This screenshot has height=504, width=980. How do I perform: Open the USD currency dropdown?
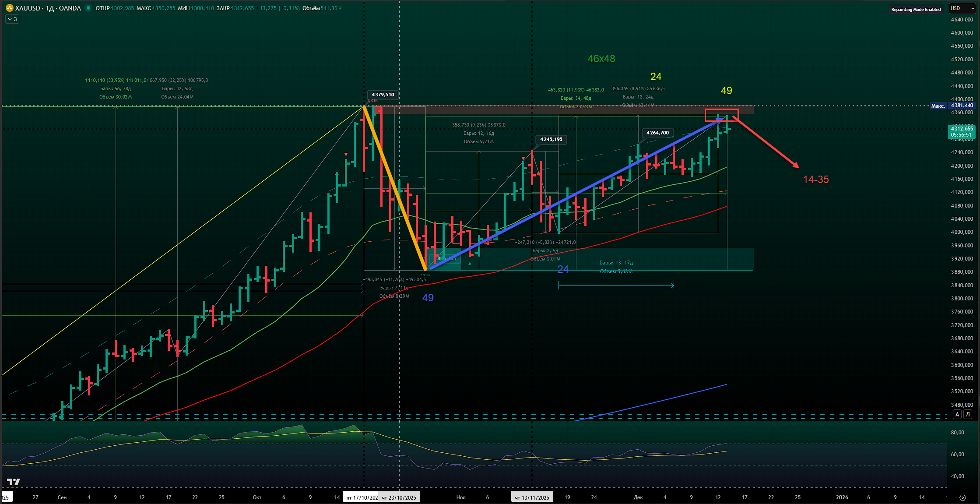pyautogui.click(x=962, y=8)
